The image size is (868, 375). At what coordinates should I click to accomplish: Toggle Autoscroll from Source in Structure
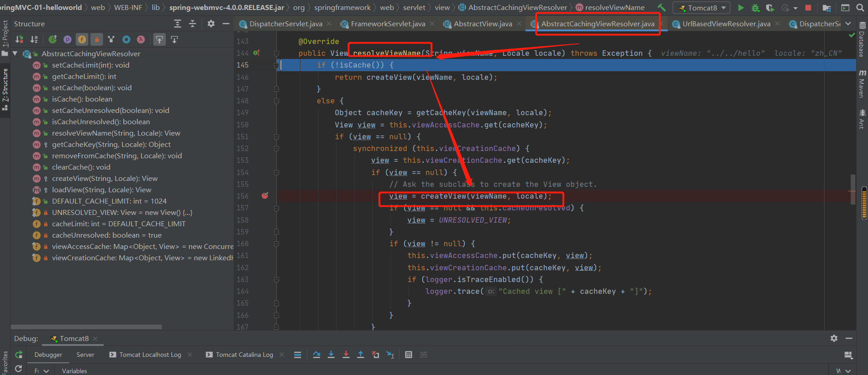click(x=174, y=39)
